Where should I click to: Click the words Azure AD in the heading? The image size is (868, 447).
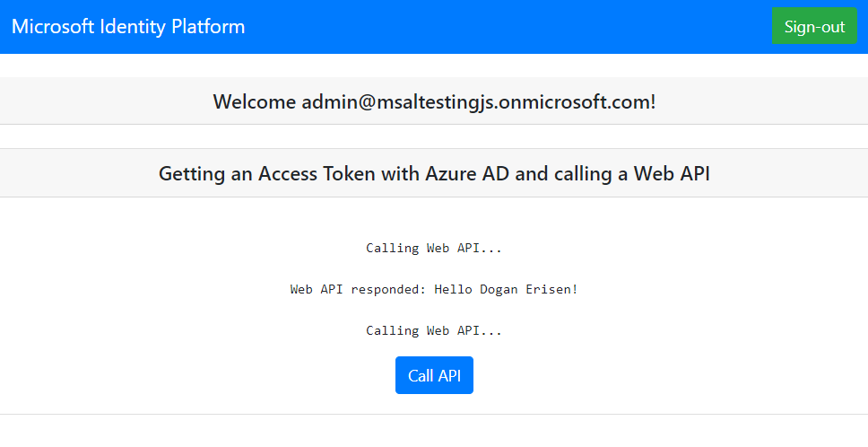466,174
